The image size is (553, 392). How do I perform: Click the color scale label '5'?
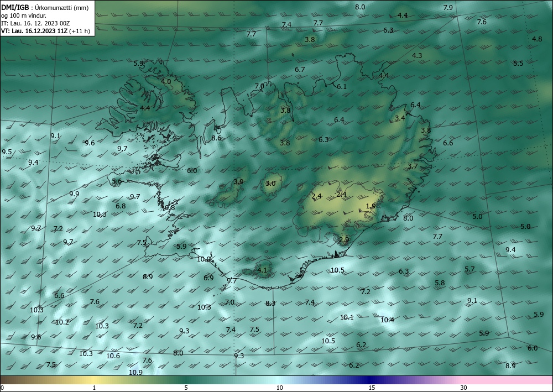click(x=186, y=388)
